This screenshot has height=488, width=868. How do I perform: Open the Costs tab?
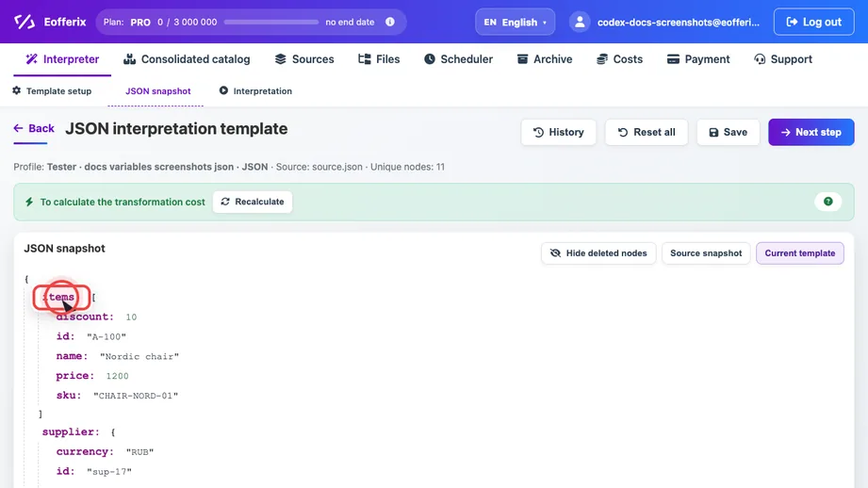pyautogui.click(x=619, y=59)
